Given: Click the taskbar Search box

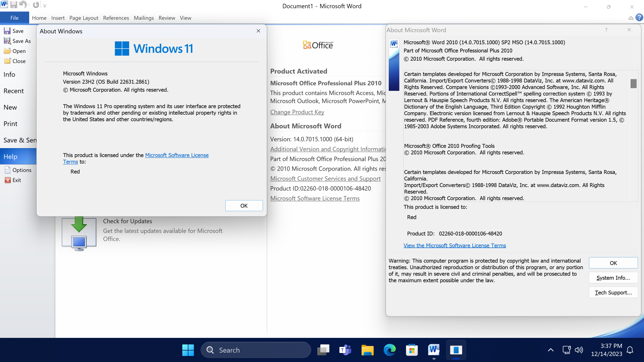Looking at the screenshot, I should [256, 350].
